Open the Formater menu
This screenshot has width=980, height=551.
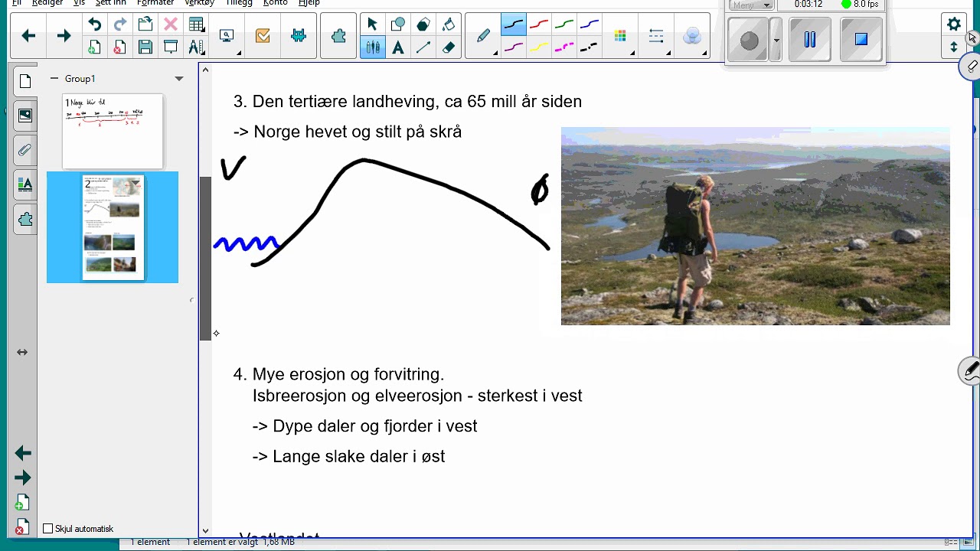point(155,3)
